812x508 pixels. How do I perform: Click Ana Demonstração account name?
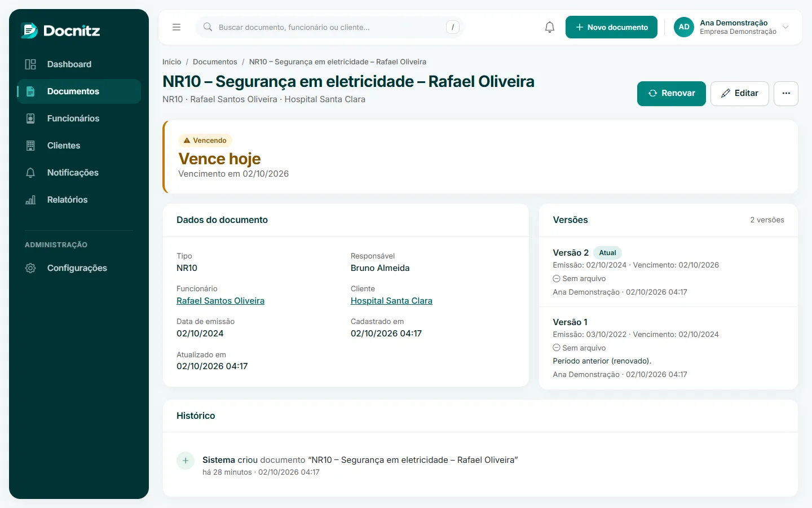point(734,23)
